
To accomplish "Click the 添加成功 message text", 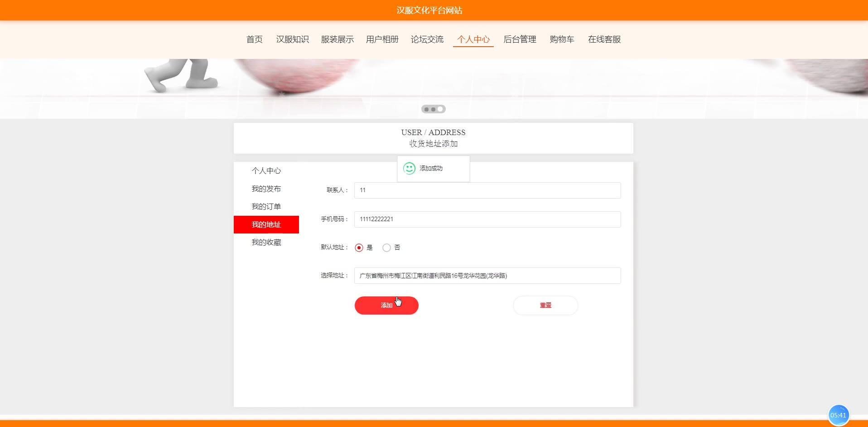I will pyautogui.click(x=431, y=169).
